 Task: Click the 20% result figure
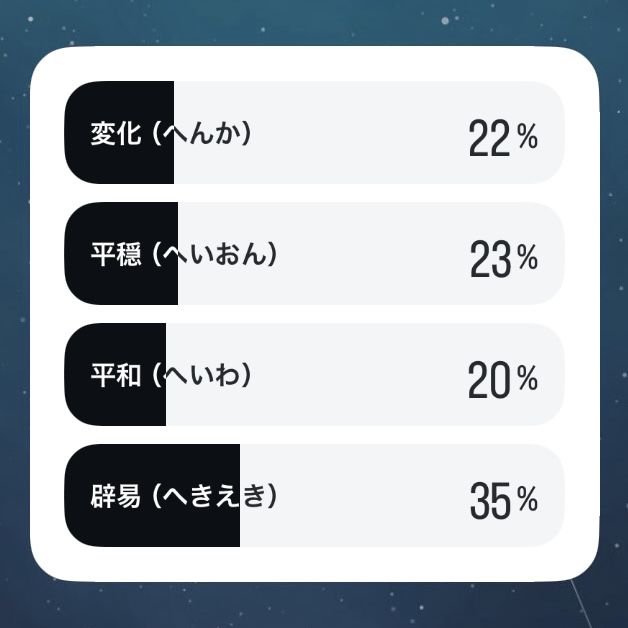[503, 380]
